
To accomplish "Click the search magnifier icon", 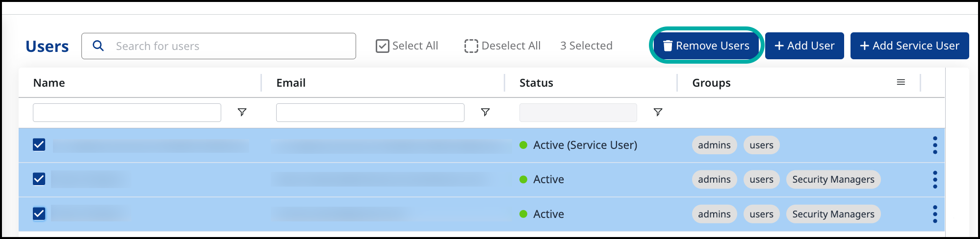I will [x=98, y=46].
